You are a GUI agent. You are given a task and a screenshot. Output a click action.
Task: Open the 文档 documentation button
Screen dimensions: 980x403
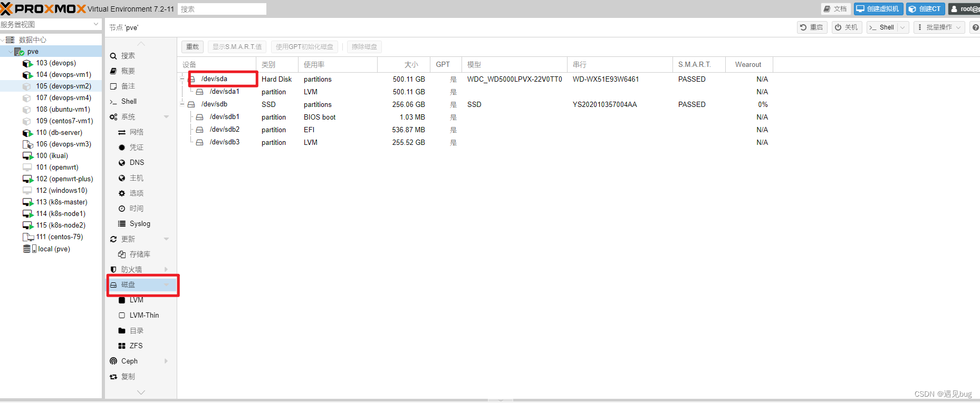835,9
